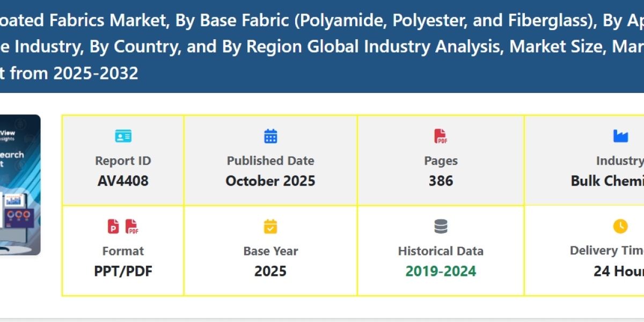Click the report ID value AV4408

[123, 181]
